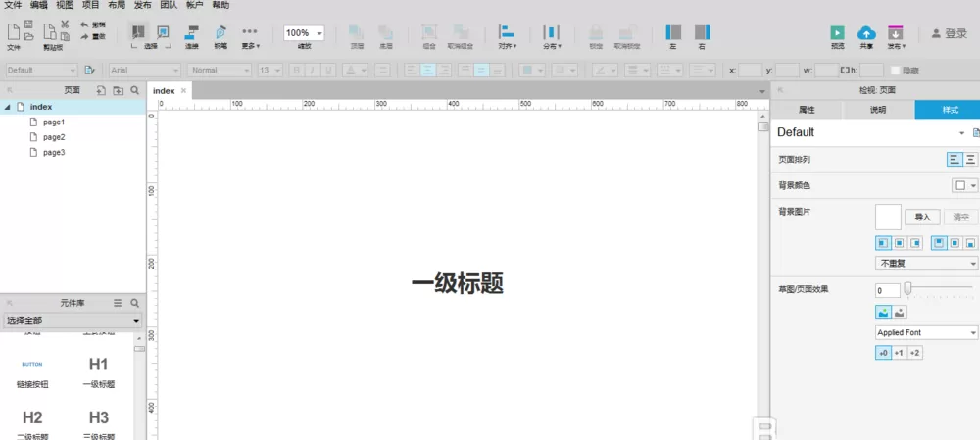
Task: Click the share (共享) cloud icon
Action: [x=866, y=33]
